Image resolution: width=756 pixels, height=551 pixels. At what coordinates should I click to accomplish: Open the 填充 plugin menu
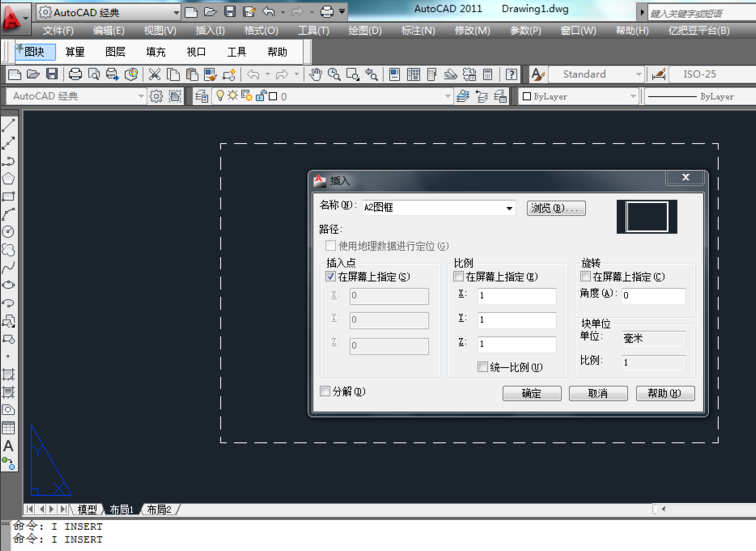[x=156, y=52]
